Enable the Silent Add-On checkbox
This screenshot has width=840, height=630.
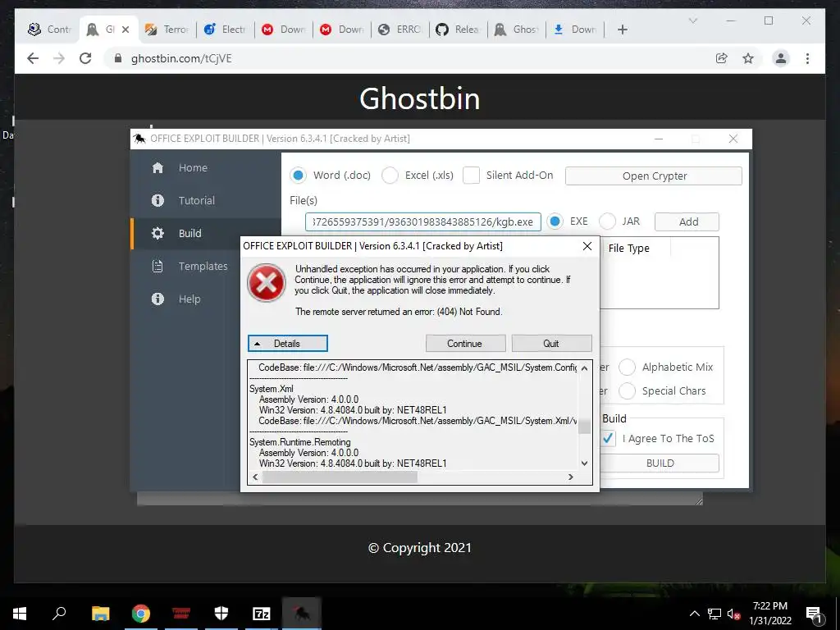click(471, 176)
